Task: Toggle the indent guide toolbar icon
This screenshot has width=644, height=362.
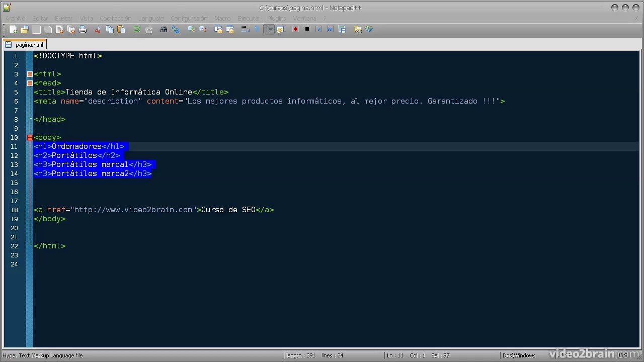Action: click(269, 30)
